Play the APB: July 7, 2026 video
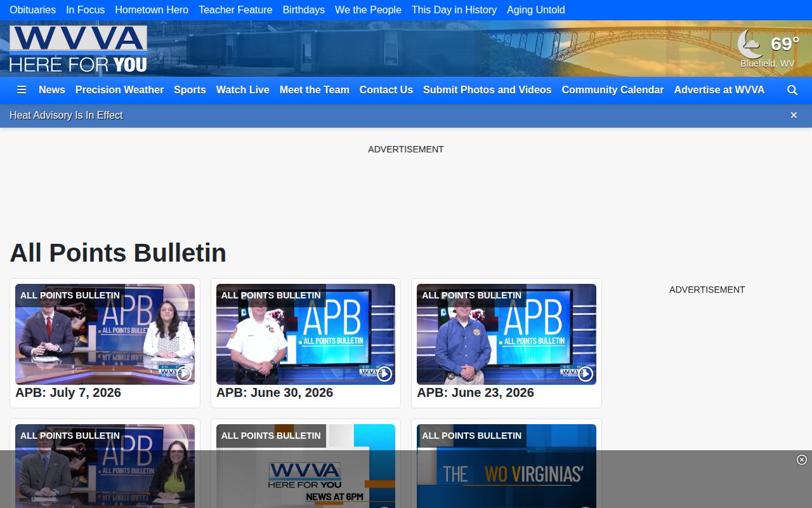Viewport: 812px width, 508px height. [184, 374]
